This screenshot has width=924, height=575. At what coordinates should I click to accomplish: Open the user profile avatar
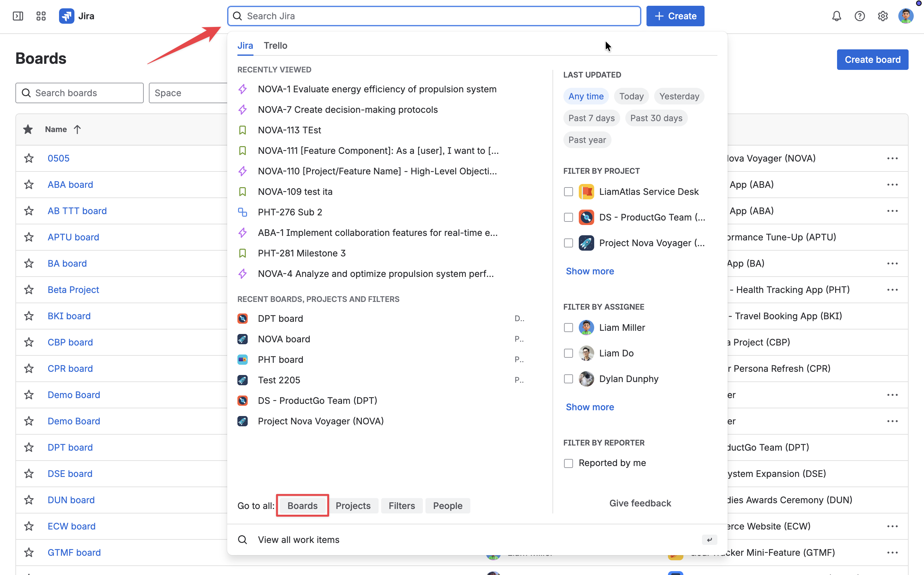point(905,16)
